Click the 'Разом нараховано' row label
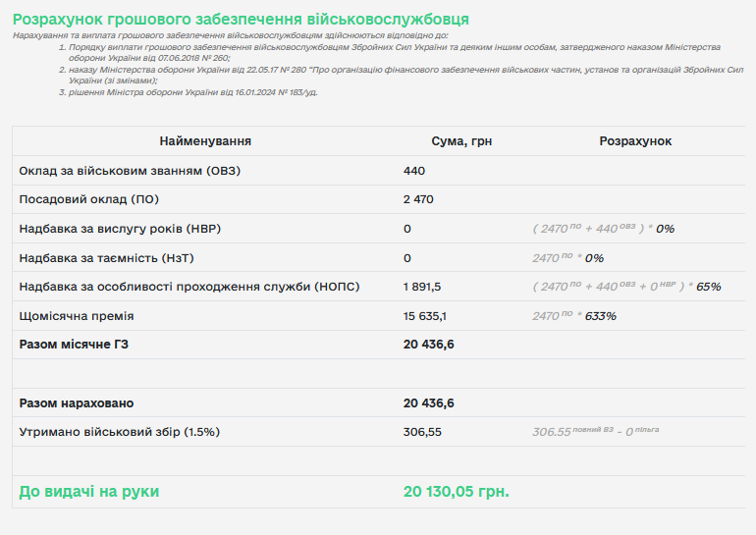The width and height of the screenshot is (756, 535). [77, 403]
